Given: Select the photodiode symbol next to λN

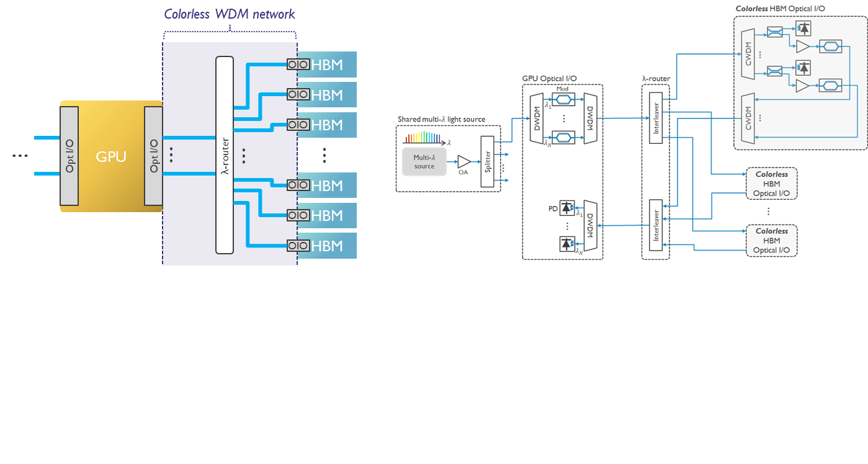Looking at the screenshot, I should (x=566, y=244).
